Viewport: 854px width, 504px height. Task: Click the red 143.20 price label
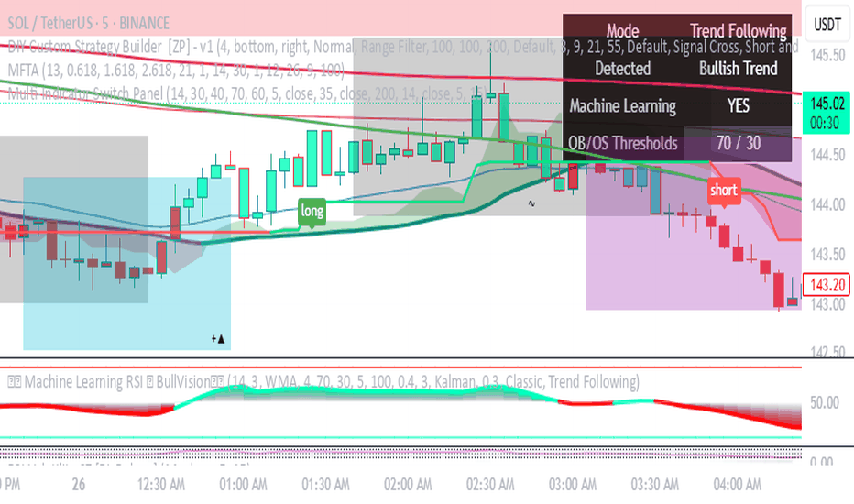tap(827, 284)
